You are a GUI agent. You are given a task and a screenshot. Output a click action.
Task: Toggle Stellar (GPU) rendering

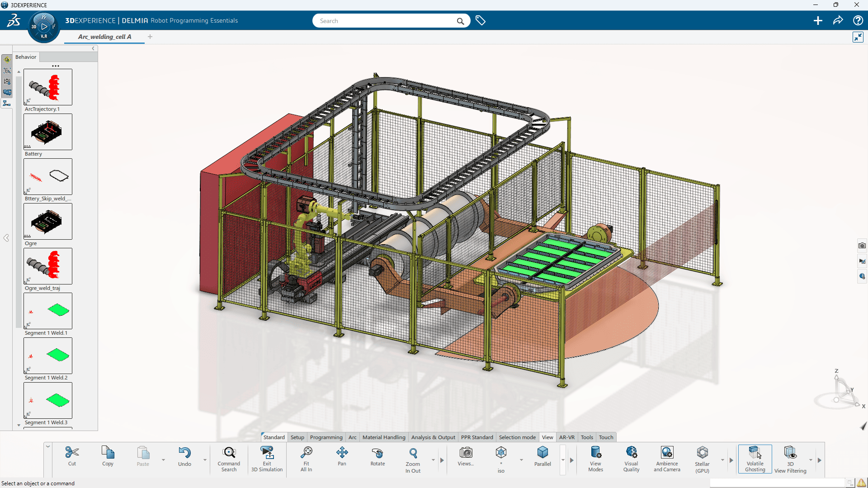click(702, 453)
